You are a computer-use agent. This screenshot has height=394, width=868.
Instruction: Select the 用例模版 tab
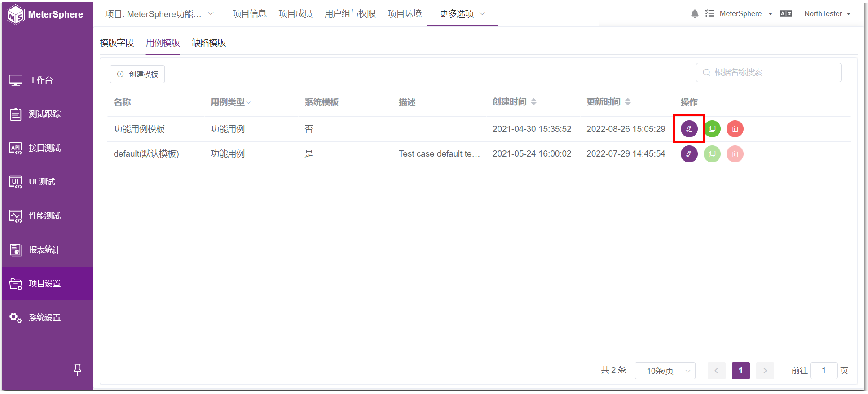tap(163, 43)
